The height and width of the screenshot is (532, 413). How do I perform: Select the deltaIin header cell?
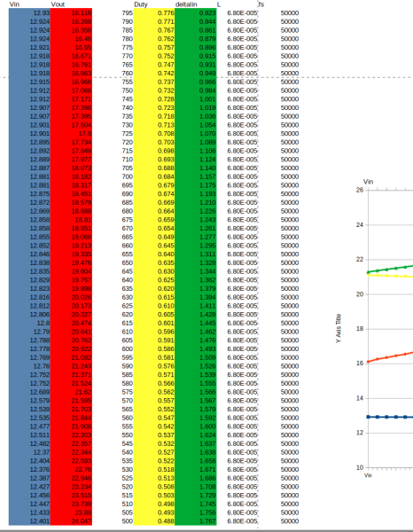(x=196, y=4)
